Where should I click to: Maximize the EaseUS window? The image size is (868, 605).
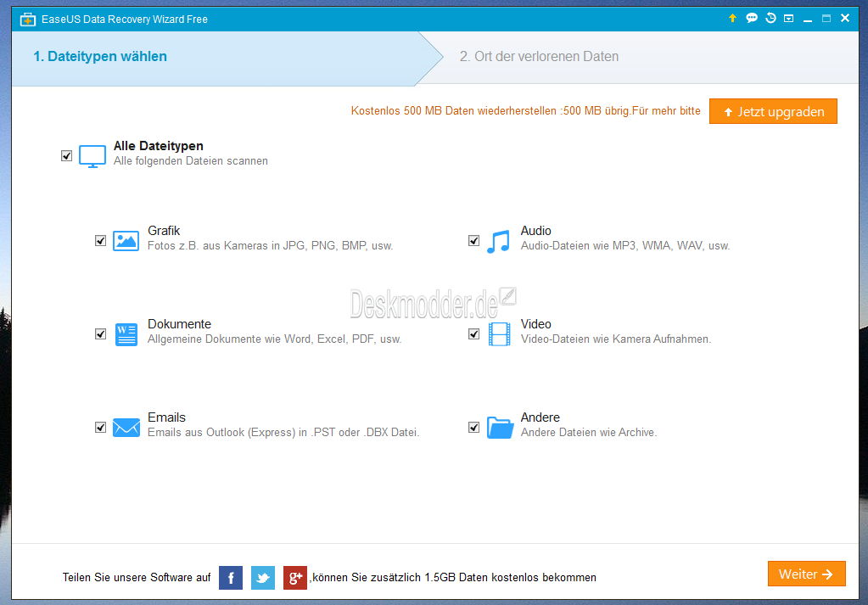(826, 19)
